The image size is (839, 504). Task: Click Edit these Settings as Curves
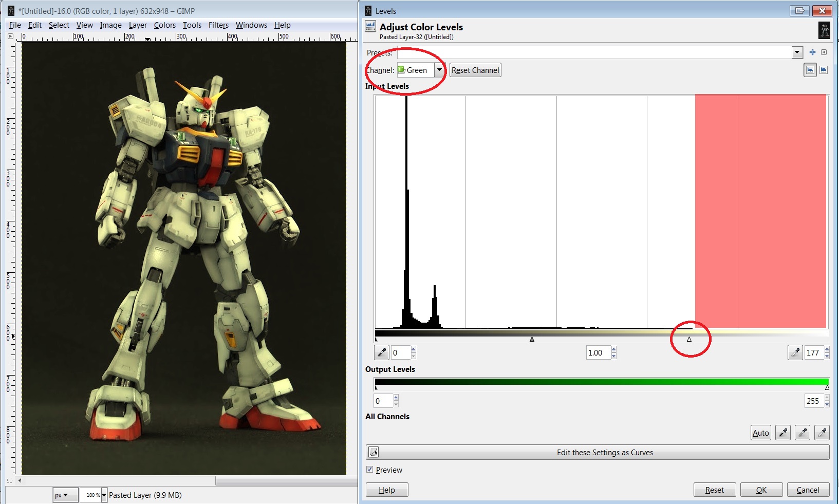coord(598,452)
